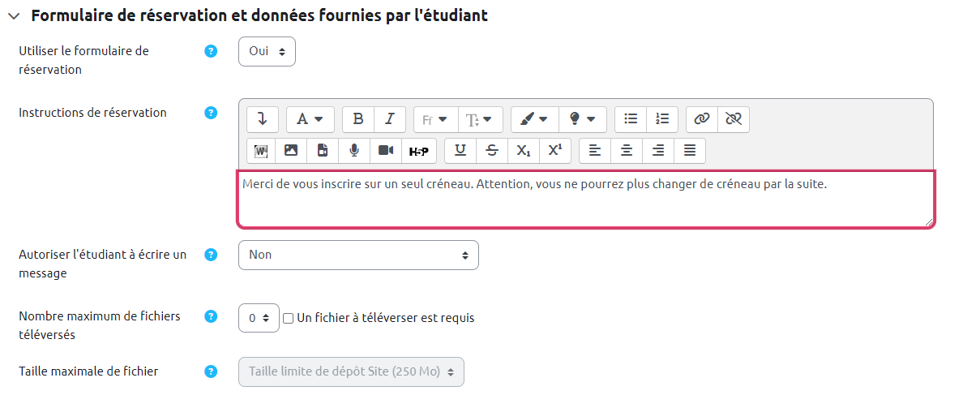Viewport: 980px width, 395px height.
Task: Click the record video camera icon
Action: [386, 150]
